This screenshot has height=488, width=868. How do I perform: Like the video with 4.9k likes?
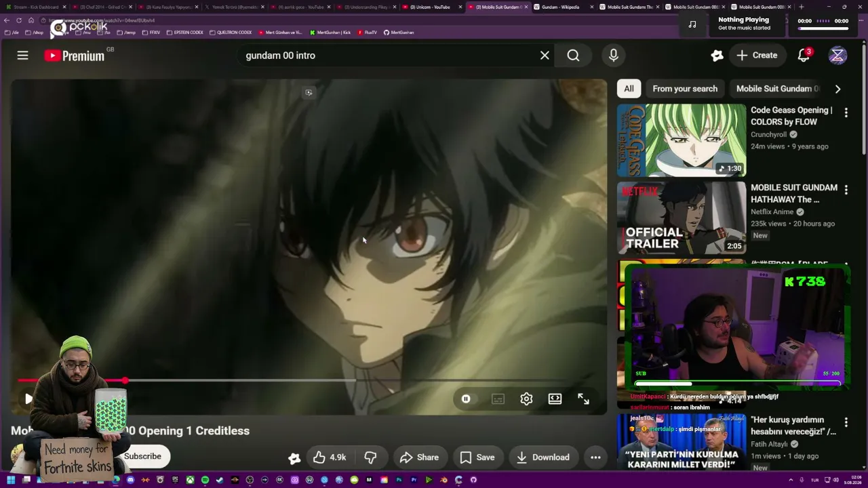click(x=330, y=457)
